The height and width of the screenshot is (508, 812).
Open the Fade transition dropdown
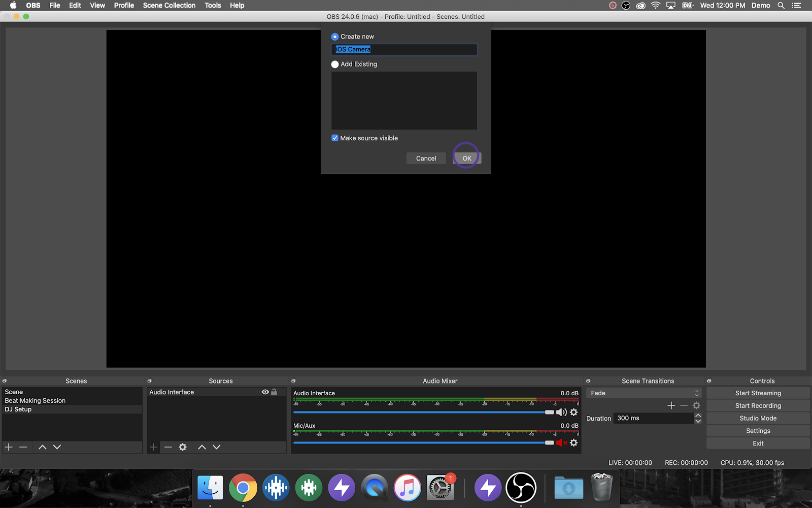644,393
